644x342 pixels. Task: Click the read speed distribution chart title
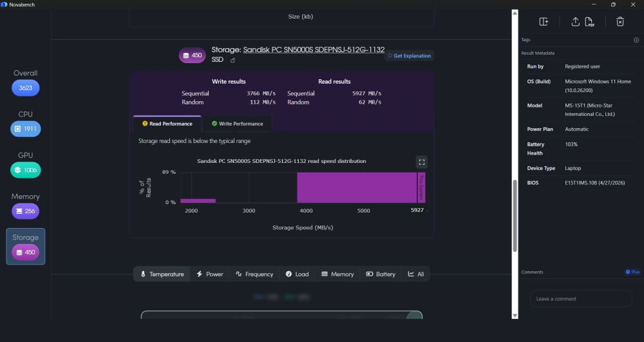click(x=281, y=161)
